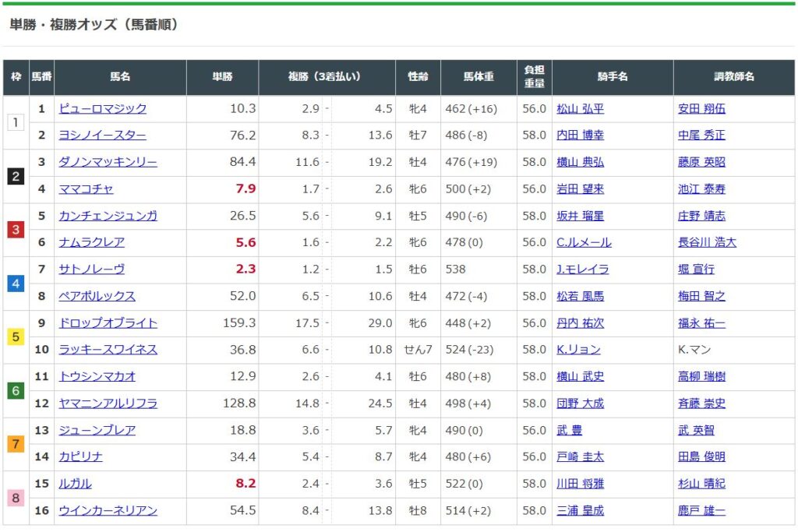Open horse ウインカーネリアン page
This screenshot has height=532, width=798.
click(108, 510)
